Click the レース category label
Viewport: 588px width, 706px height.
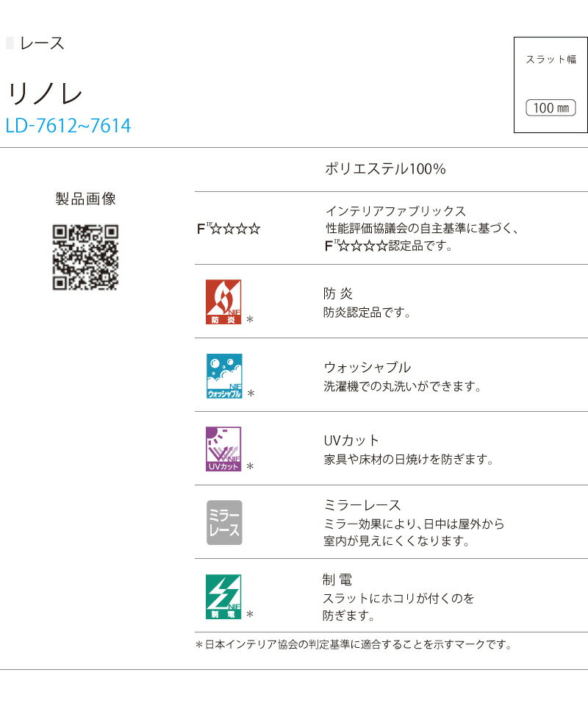pos(42,44)
